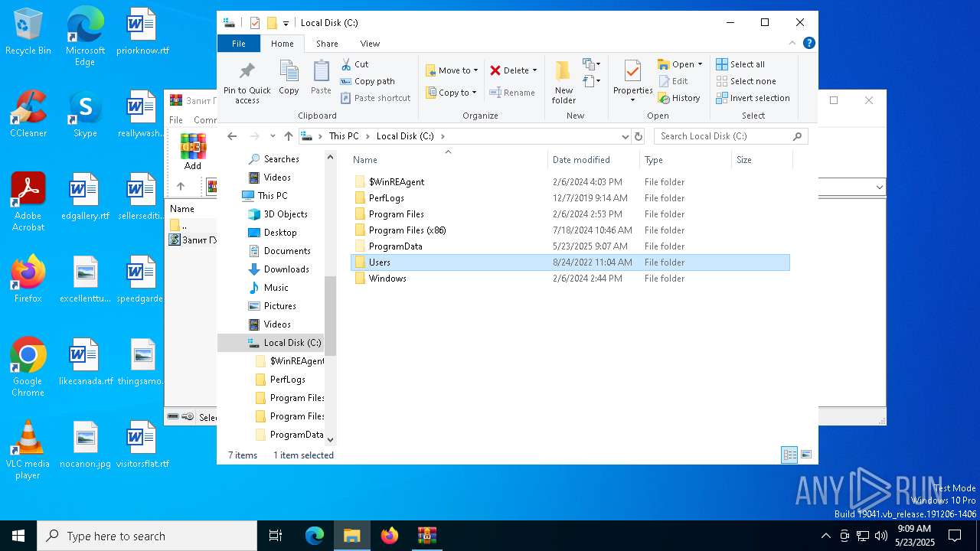
Task: Switch to Large icons view button
Action: click(x=805, y=455)
